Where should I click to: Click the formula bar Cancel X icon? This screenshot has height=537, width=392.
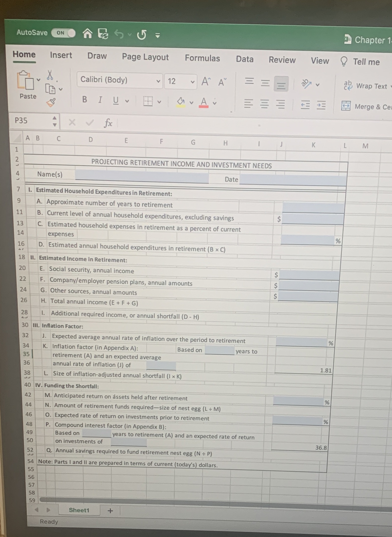(x=72, y=122)
